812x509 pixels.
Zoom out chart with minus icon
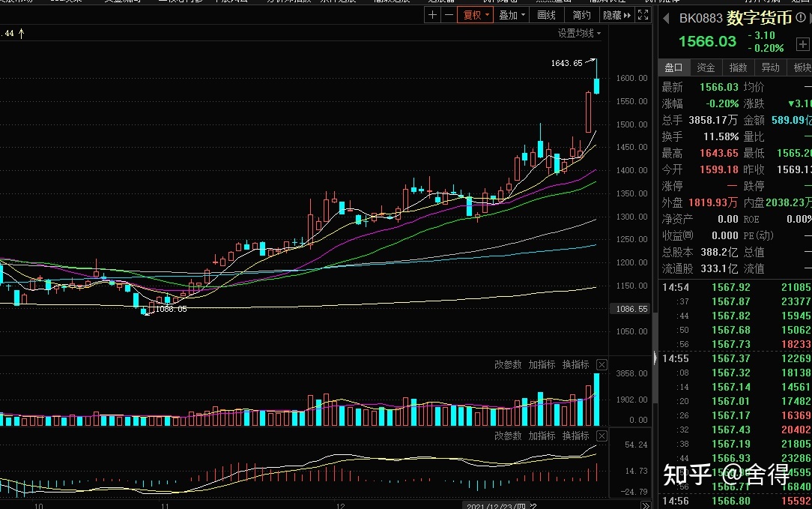click(x=449, y=14)
